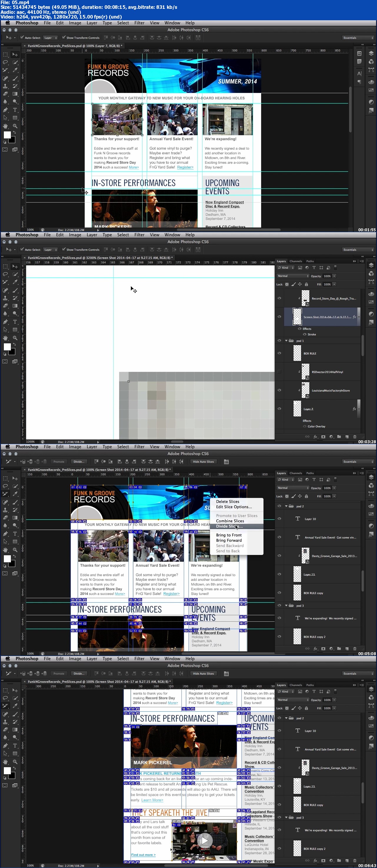Open the Filter menu in 00:01:55 frame
The image size is (377, 868).
(x=139, y=23)
